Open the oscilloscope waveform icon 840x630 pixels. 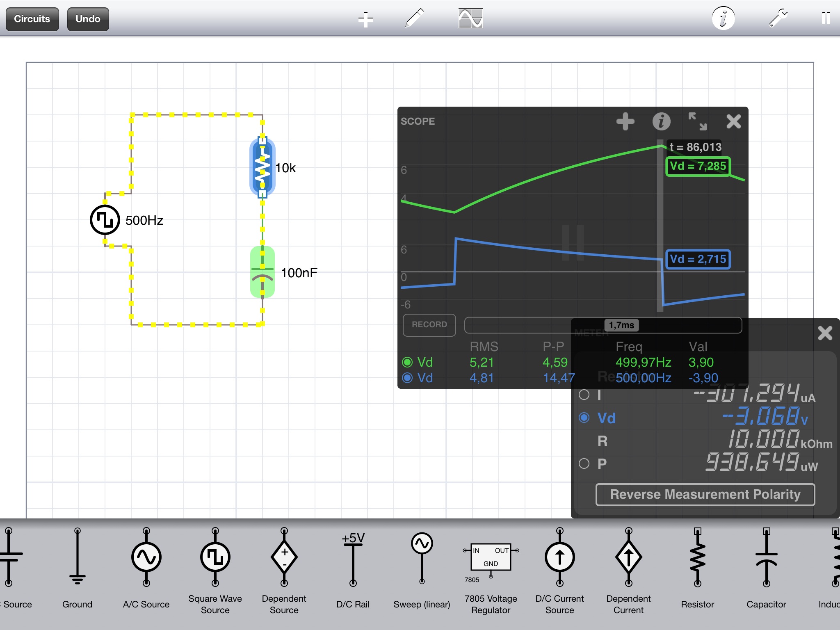pyautogui.click(x=470, y=18)
